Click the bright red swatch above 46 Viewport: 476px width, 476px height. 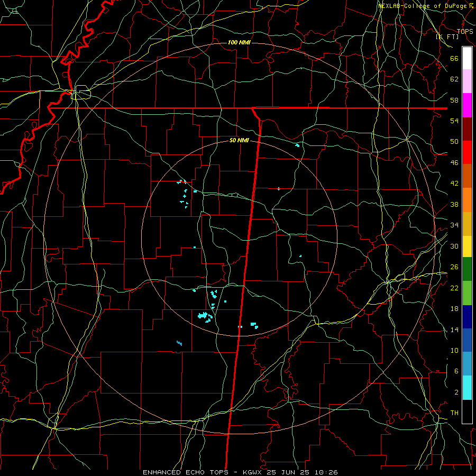(x=467, y=152)
